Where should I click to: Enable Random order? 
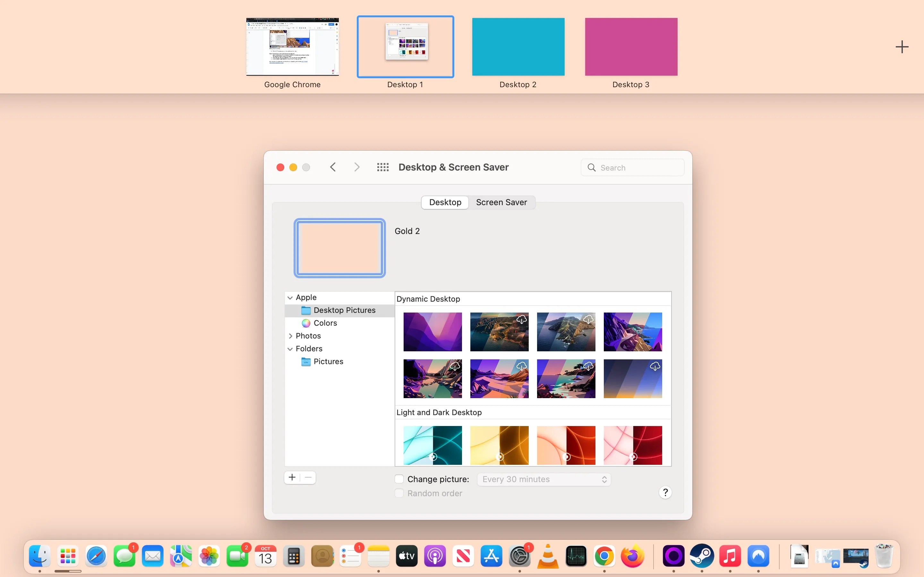point(399,493)
